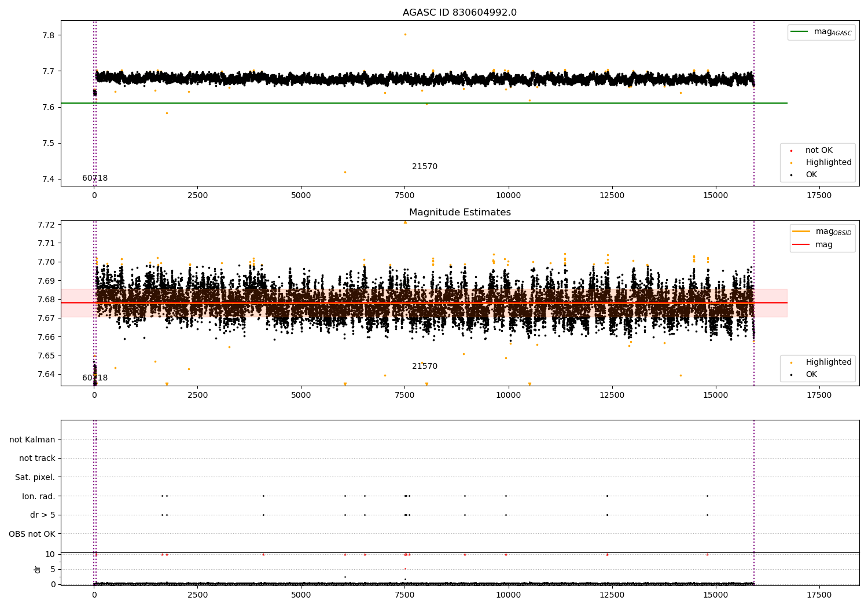Click orange up-triangle marker at top of middle plot
This screenshot has height=608, width=868.
pyautogui.click(x=405, y=222)
